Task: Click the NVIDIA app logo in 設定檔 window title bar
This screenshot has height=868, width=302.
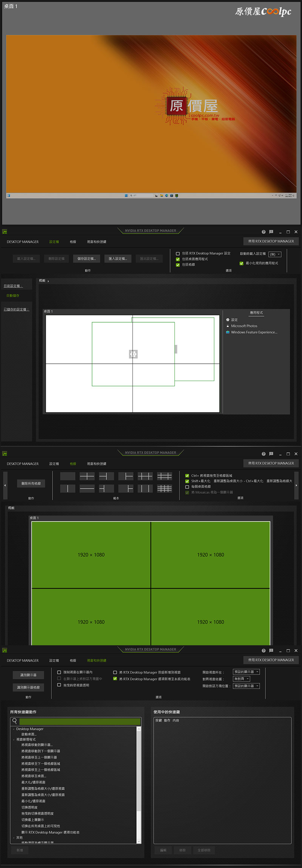Action: (x=5, y=231)
